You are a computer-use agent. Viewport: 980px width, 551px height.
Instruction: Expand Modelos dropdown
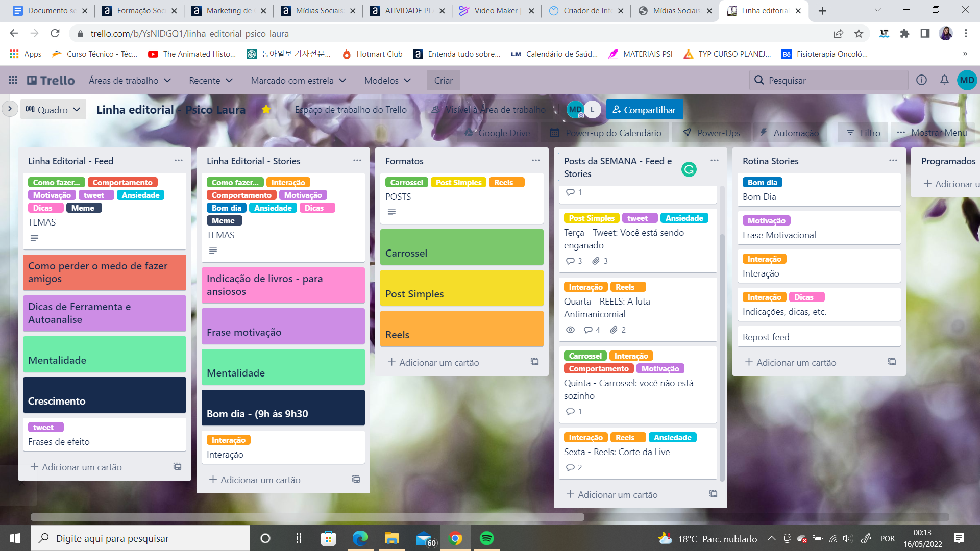coord(387,80)
